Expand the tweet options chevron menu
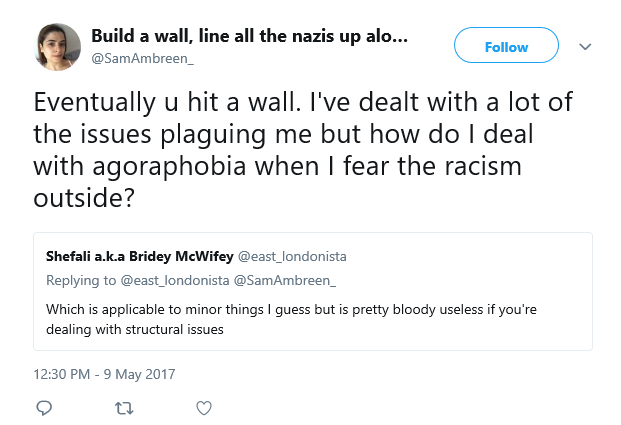This screenshot has height=425, width=621. pos(585,47)
